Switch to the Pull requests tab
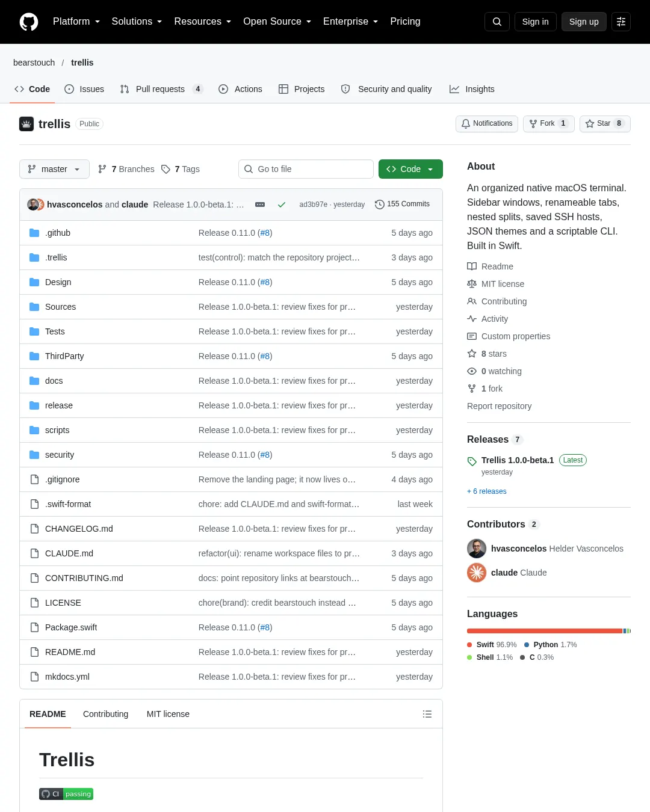Screen dimensions: 650x812 (x=161, y=89)
